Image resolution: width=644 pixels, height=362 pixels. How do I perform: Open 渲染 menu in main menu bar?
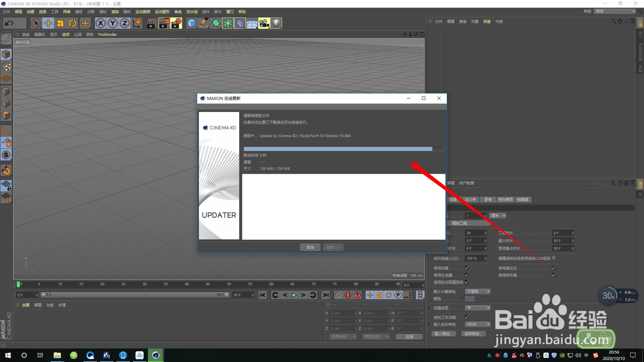[115, 12]
